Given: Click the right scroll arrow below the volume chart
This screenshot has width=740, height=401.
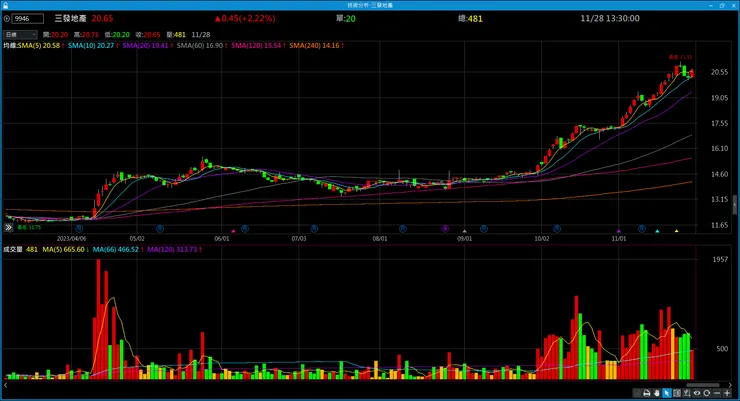Looking at the screenshot, I should pyautogui.click(x=730, y=385).
